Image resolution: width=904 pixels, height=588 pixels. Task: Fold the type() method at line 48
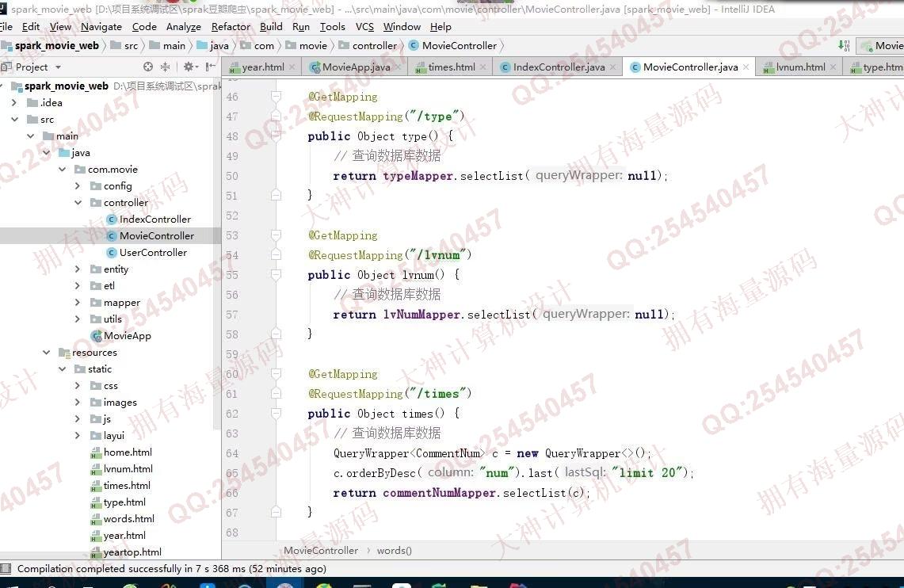pos(277,136)
